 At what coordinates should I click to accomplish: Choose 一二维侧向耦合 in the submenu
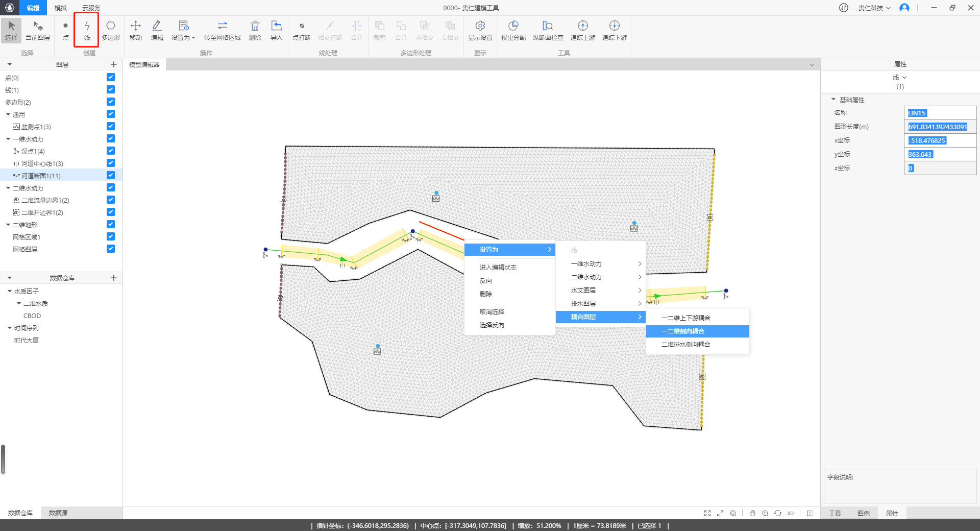[x=683, y=331]
